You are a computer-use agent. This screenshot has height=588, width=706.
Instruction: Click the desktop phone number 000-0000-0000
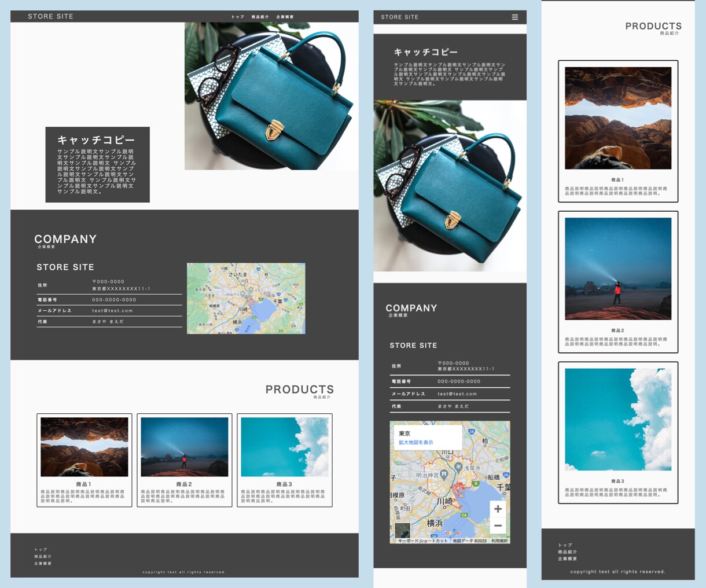coord(114,300)
